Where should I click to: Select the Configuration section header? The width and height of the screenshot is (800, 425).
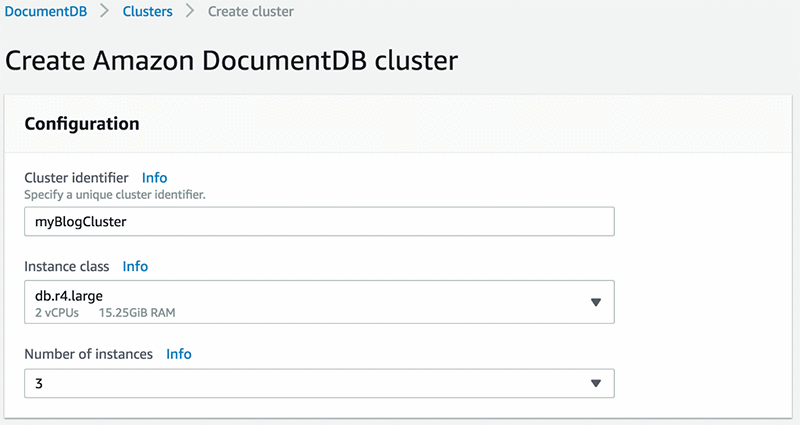(81, 124)
